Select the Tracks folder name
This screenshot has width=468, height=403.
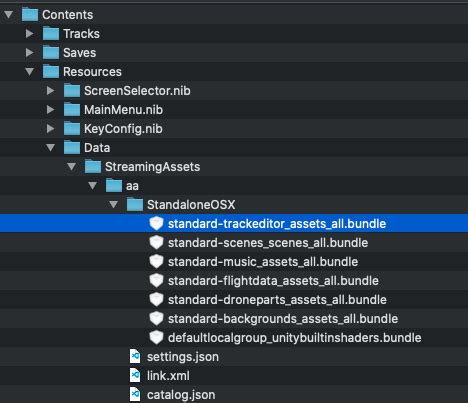(x=81, y=34)
